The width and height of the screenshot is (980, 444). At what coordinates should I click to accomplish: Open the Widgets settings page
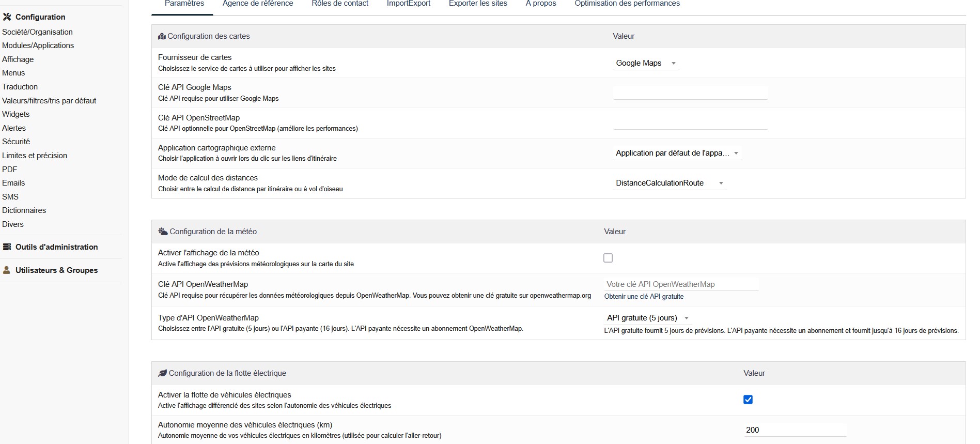(x=15, y=114)
